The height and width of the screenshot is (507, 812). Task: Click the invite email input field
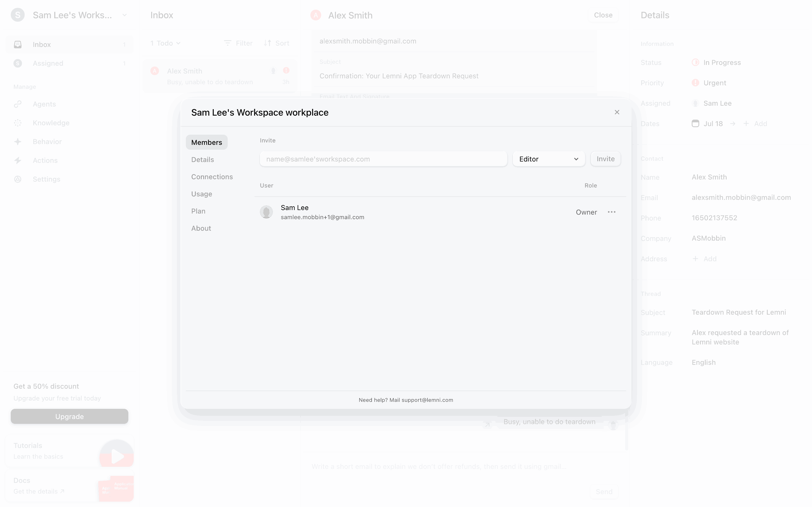(x=383, y=159)
